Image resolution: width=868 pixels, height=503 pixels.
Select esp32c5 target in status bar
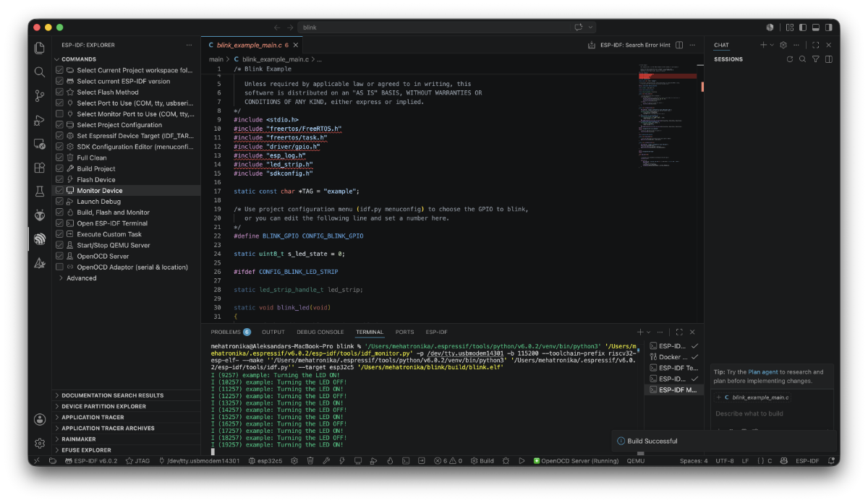[267, 460]
